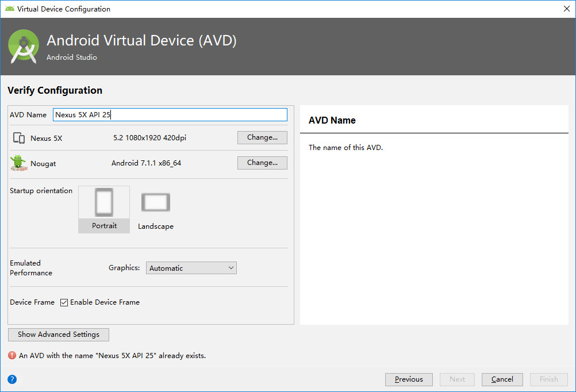Image resolution: width=576 pixels, height=392 pixels.
Task: Click the Nexus 5X device icon
Action: 19,138
